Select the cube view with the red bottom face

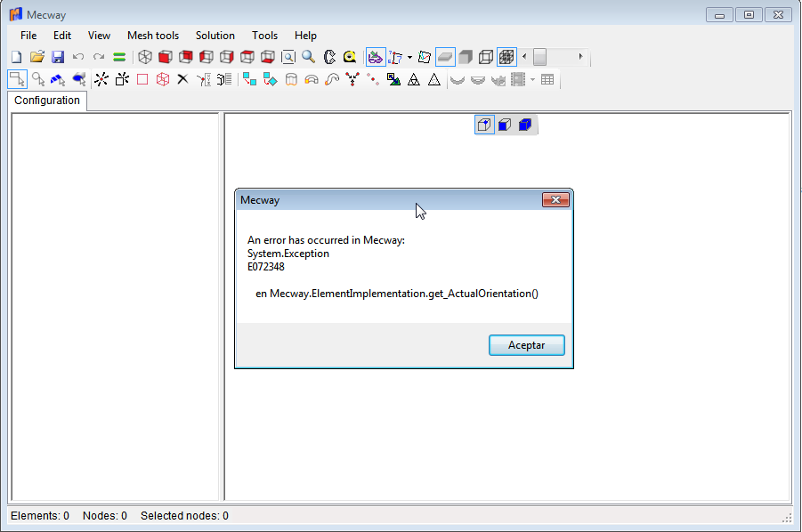coord(268,57)
